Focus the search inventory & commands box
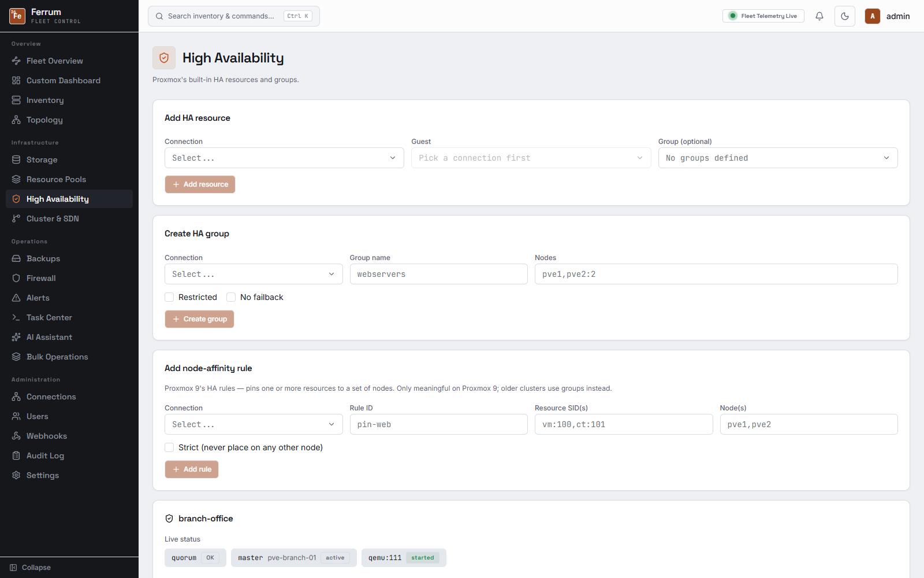This screenshot has width=924, height=578. pyautogui.click(x=234, y=16)
